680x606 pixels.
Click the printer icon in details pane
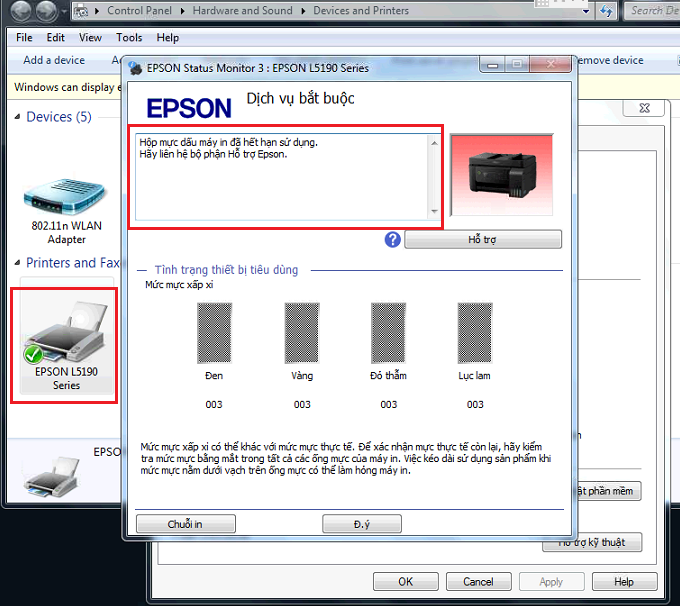[x=53, y=477]
